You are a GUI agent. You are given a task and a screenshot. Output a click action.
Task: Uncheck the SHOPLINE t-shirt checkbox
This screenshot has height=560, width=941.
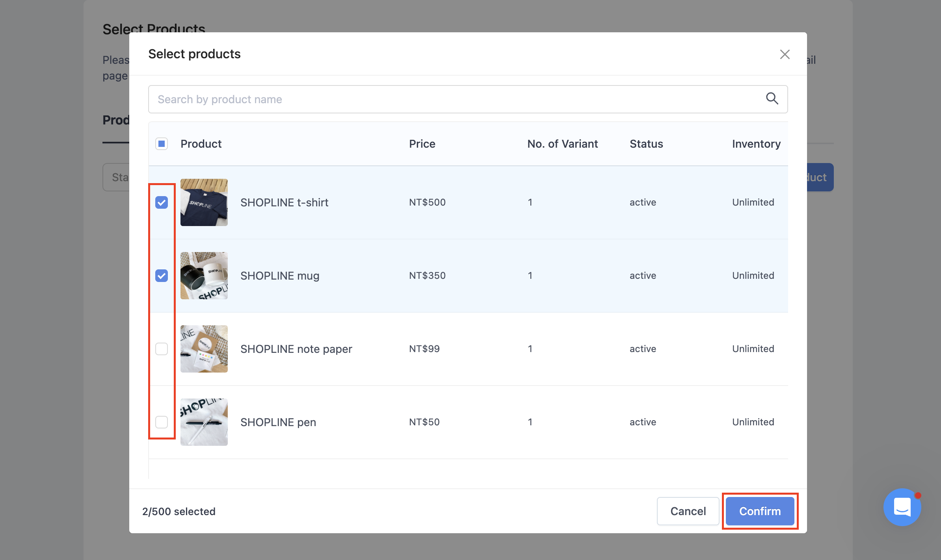click(162, 202)
